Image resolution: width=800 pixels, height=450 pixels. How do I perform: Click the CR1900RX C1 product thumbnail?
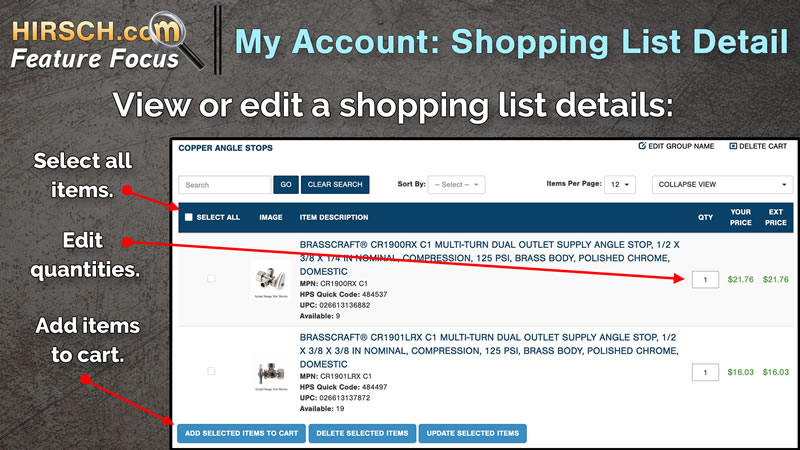click(271, 280)
